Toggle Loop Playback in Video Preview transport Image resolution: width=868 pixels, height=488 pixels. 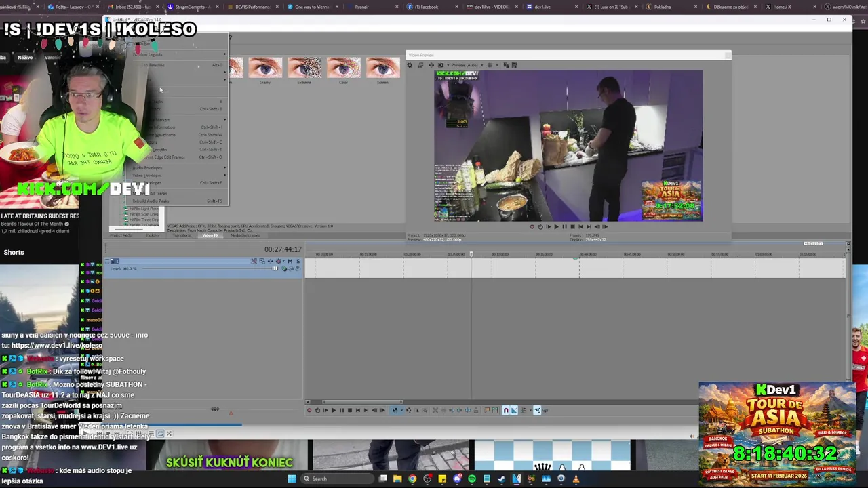tap(540, 227)
